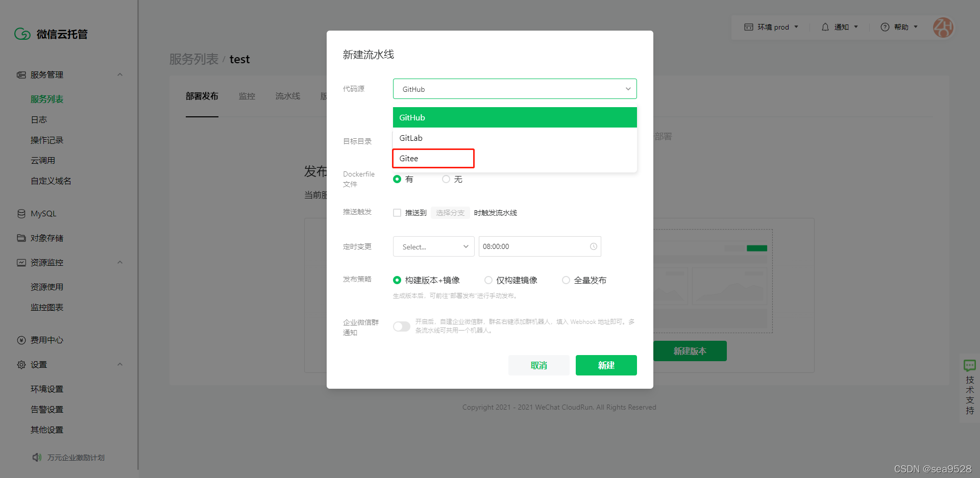Open 技术支持 side panel
980x478 pixels.
(x=970, y=388)
